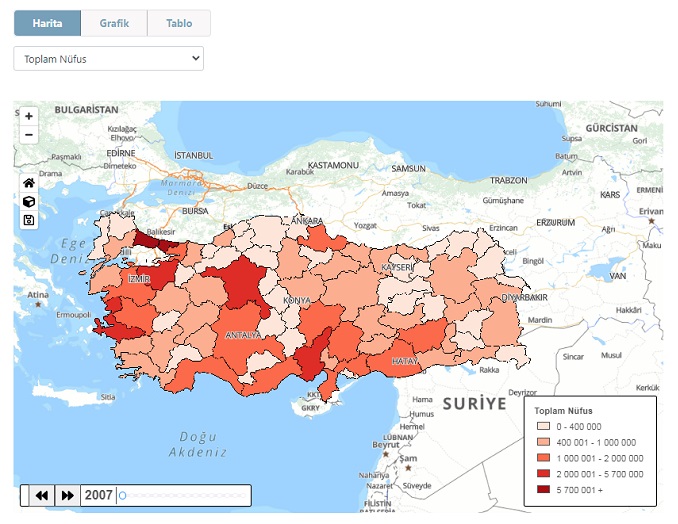Step back one year on the timeline
Screen dimensions: 678x524
(42, 495)
